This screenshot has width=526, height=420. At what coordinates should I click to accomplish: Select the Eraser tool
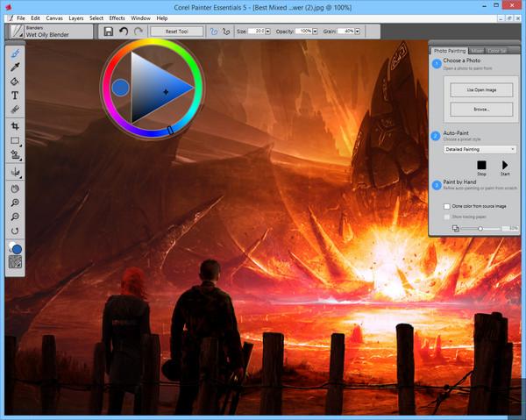[x=15, y=110]
